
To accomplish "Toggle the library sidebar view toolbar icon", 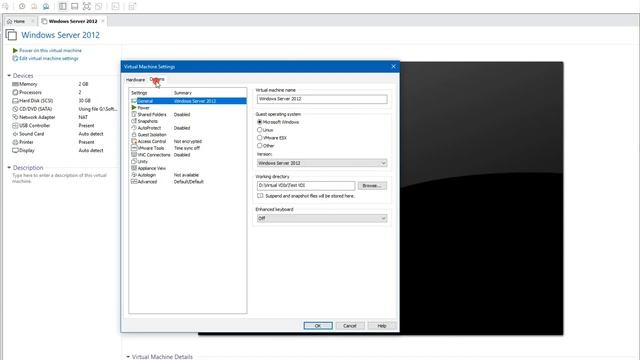I will point(62,6).
